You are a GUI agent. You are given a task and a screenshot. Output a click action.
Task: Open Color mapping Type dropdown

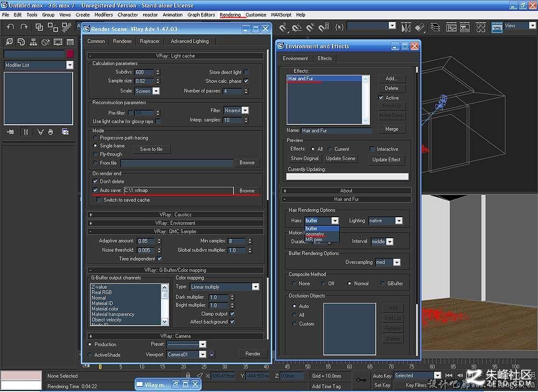[256, 287]
